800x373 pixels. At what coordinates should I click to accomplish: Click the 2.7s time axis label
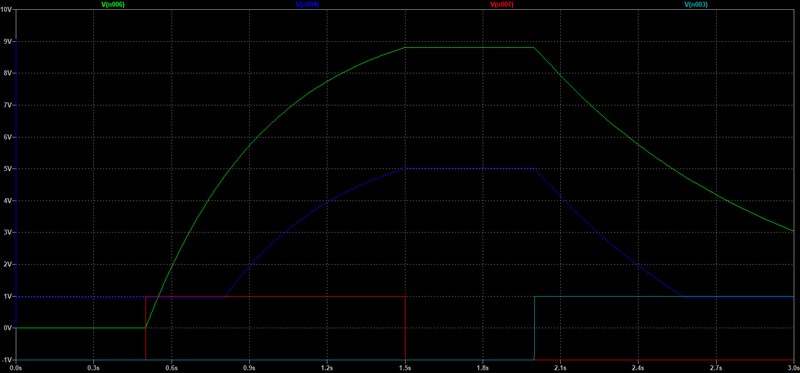coord(716,367)
